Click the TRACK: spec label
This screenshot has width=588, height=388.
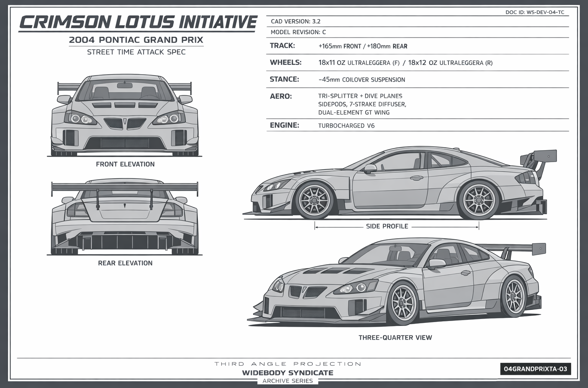click(282, 46)
